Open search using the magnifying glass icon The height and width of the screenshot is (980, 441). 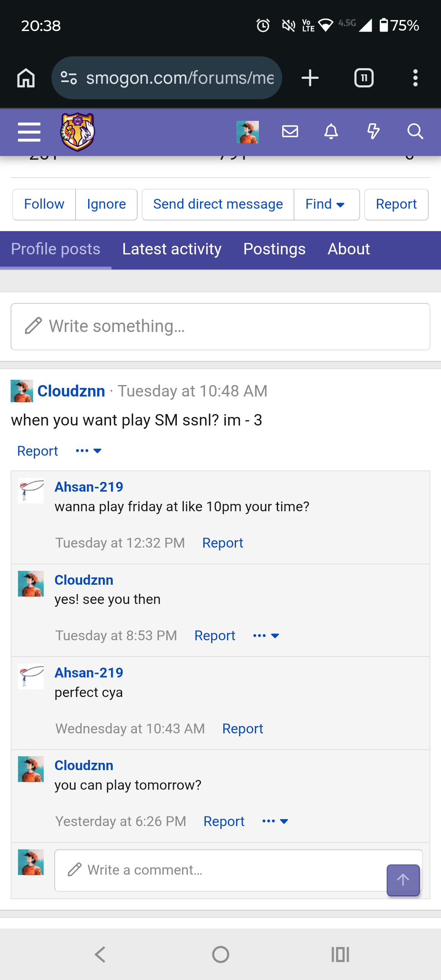coord(415,131)
